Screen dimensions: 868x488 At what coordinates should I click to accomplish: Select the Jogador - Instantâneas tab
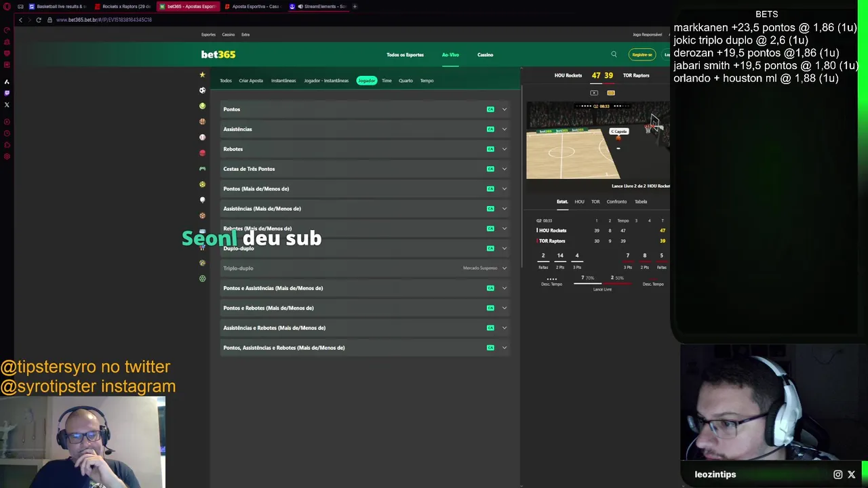pyautogui.click(x=326, y=81)
